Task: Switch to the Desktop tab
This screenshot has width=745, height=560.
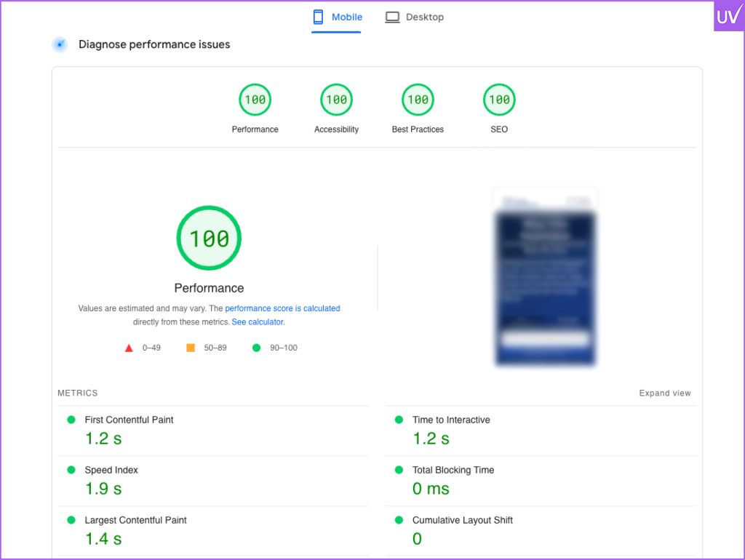Action: 414,17
